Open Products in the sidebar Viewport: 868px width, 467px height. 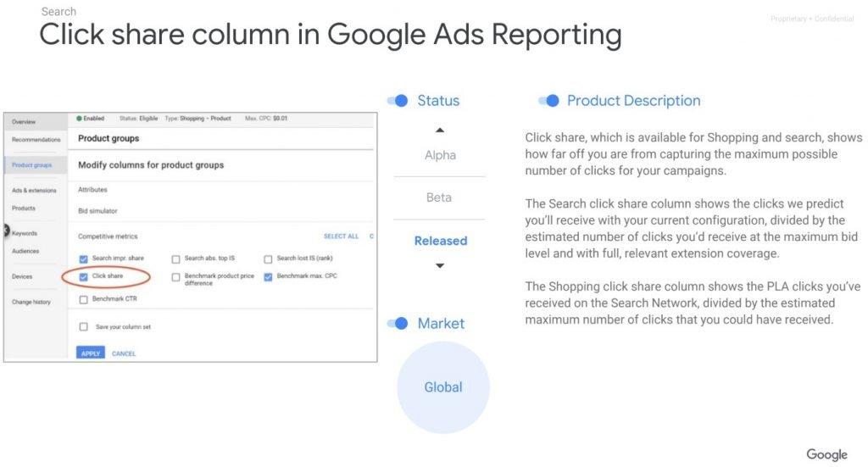[x=23, y=208]
